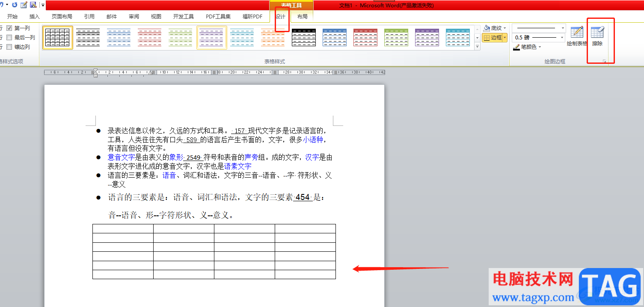Open the customize quick access toolbar arrow
644x307 pixels.
point(43,5)
